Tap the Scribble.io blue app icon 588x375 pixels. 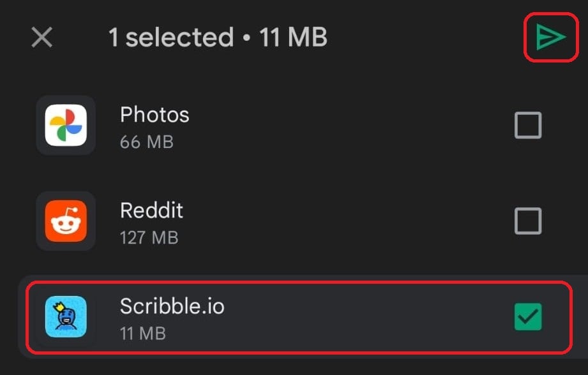coord(66,316)
